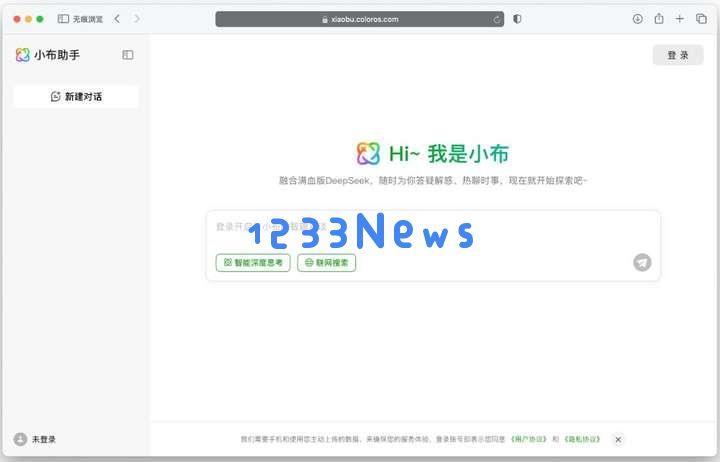The width and height of the screenshot is (720, 462).
Task: Go forward with the browser forward arrow
Action: [136, 19]
